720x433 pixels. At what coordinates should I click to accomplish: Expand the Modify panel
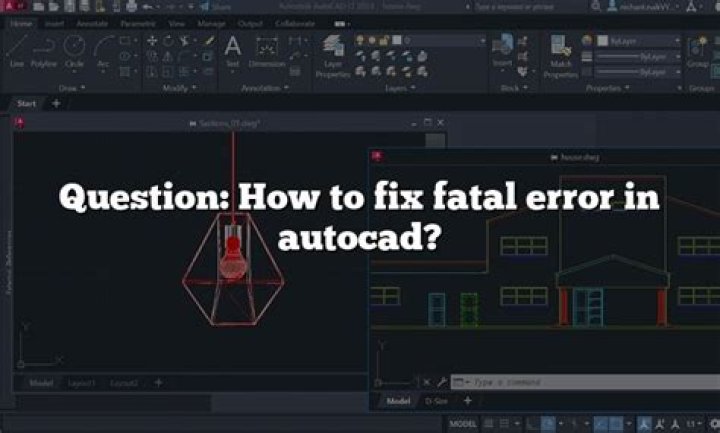click(x=180, y=88)
